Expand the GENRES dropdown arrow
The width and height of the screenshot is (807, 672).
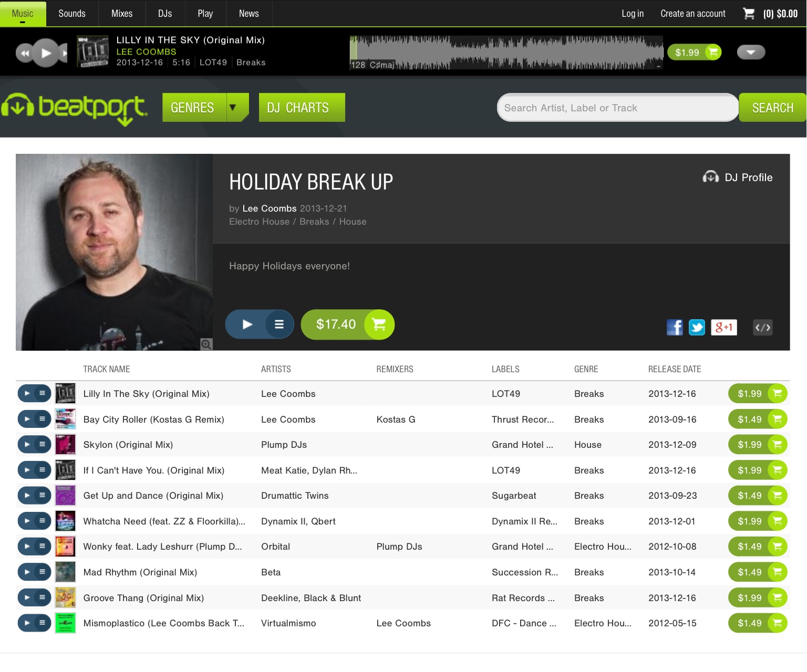233,108
